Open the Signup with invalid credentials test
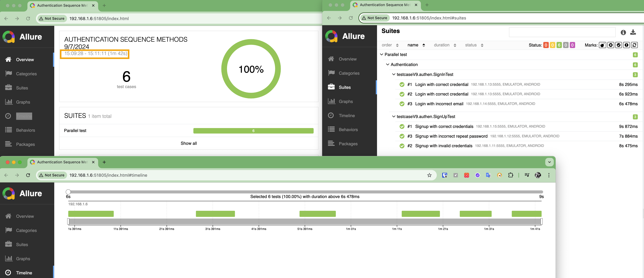Viewport: 644px width, 278px height. [x=443, y=146]
